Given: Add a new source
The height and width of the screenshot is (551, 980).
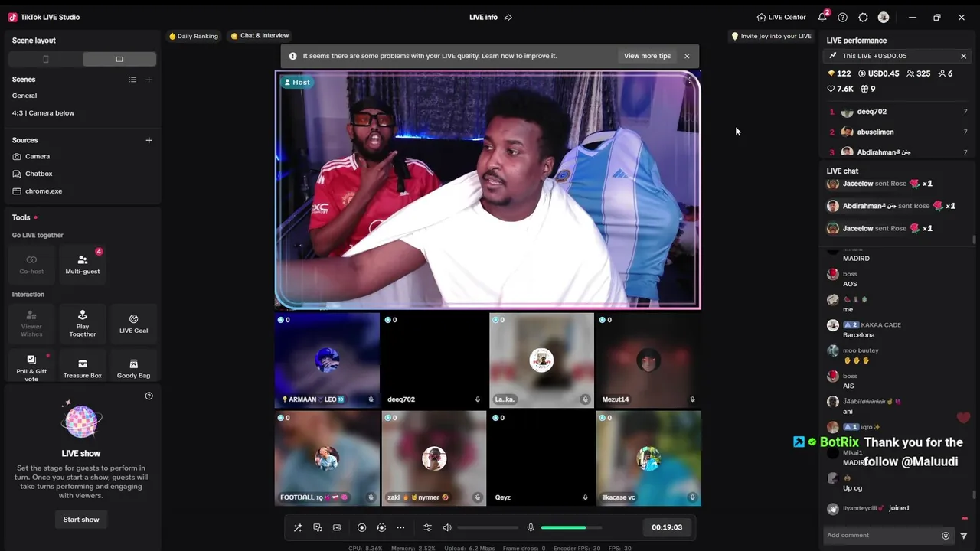Looking at the screenshot, I should click(x=149, y=140).
